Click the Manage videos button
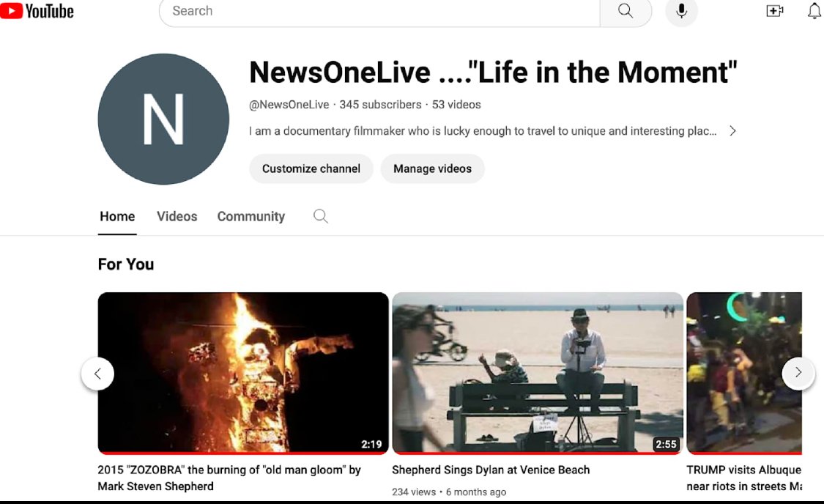This screenshot has width=824, height=504. [432, 168]
